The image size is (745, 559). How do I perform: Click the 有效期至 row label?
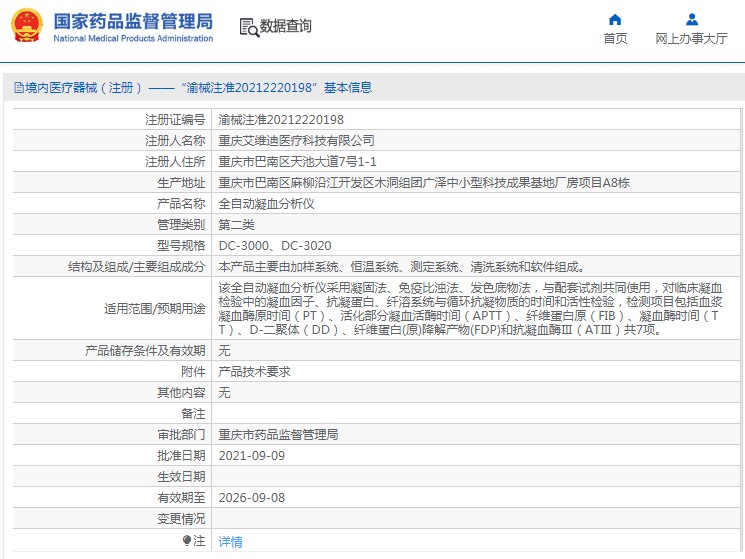181,498
